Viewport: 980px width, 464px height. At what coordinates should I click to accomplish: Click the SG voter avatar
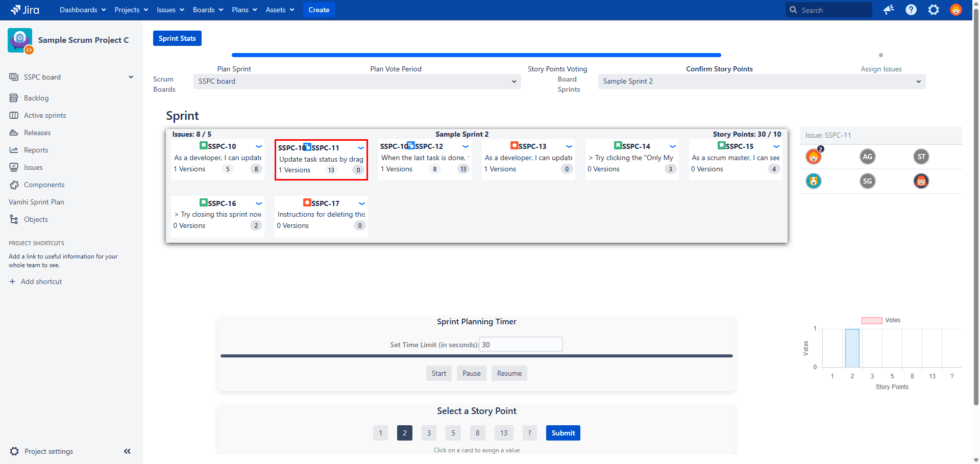(x=867, y=181)
